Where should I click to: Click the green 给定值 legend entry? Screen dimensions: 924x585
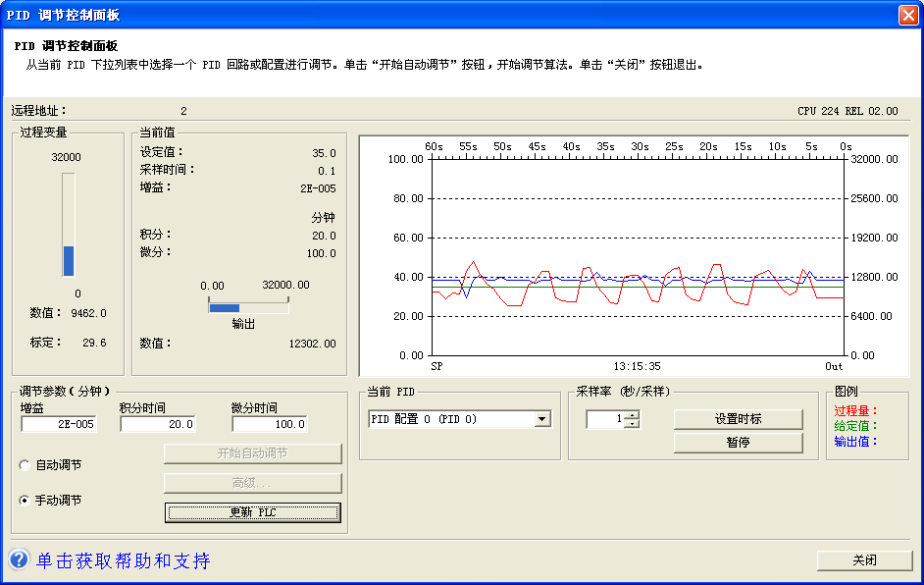pyautogui.click(x=855, y=426)
